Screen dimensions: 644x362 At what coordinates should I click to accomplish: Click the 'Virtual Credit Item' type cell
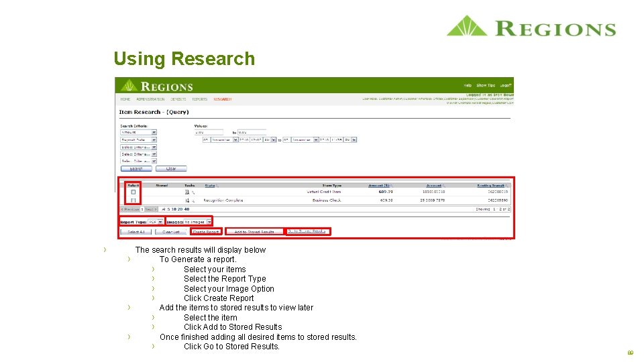(323, 192)
